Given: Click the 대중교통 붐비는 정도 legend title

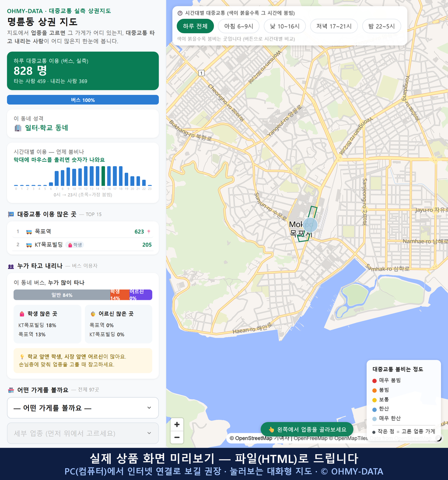Looking at the screenshot, I should coord(398,369).
